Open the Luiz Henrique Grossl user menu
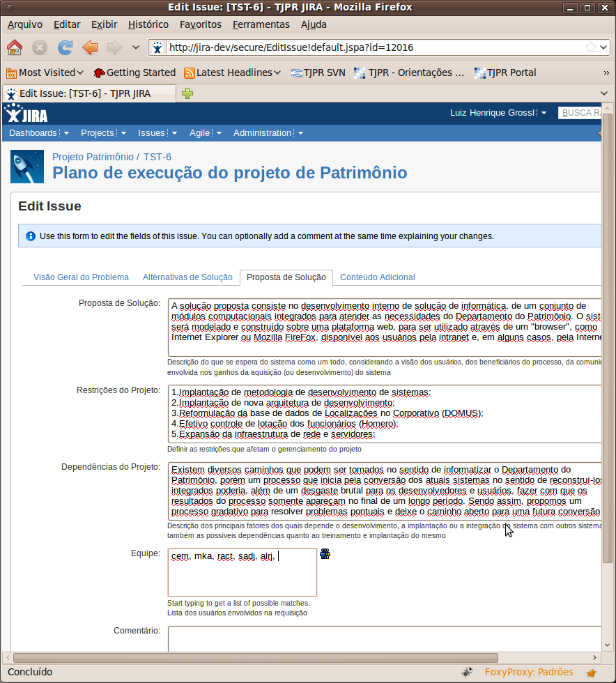This screenshot has width=616, height=683. coord(498,113)
